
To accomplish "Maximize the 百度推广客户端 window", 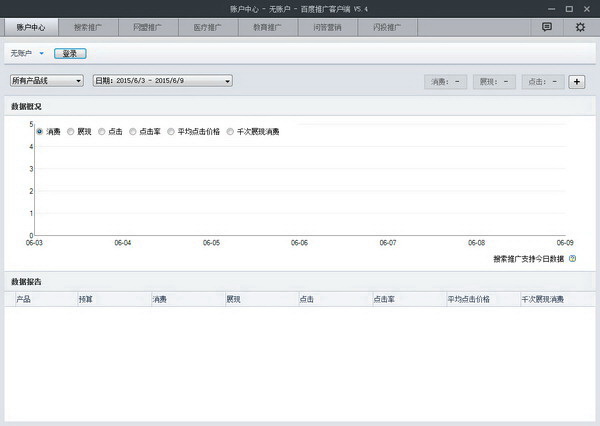I will pyautogui.click(x=571, y=7).
